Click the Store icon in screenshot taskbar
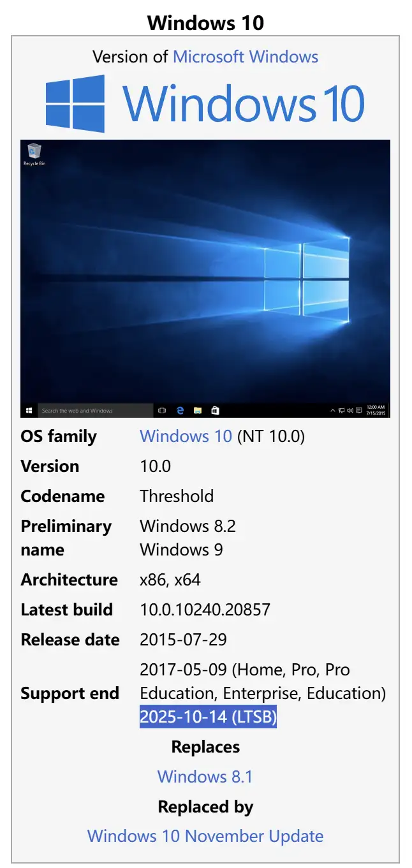Viewport: 412px width, 868px height. tap(216, 411)
